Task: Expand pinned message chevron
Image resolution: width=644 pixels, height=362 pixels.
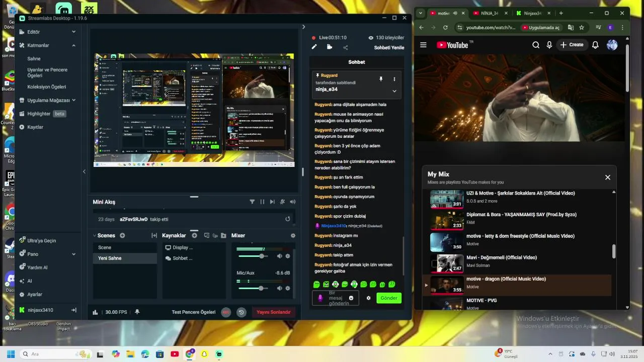Action: point(394,91)
